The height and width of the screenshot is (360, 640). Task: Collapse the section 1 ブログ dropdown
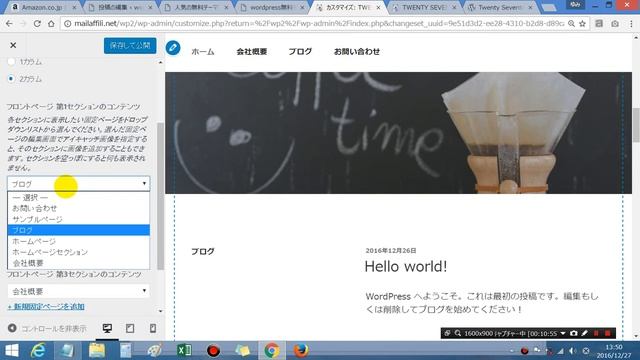(78, 184)
